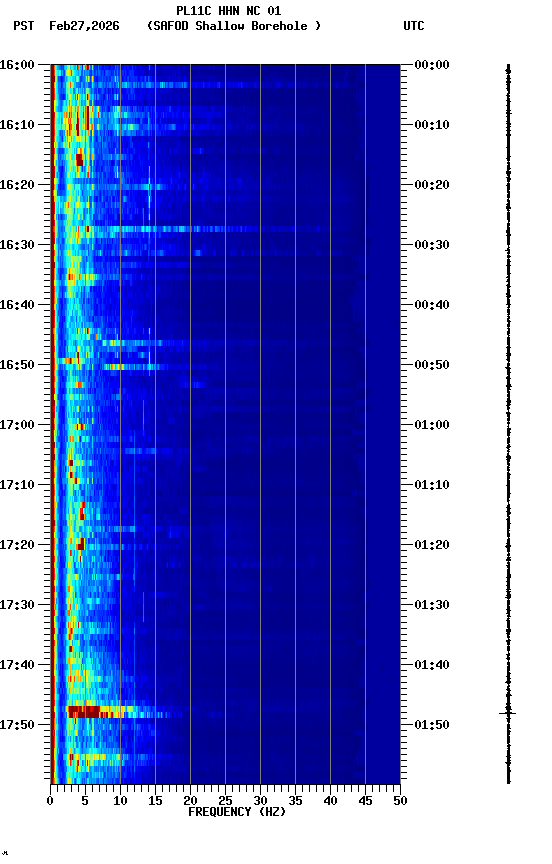Click the 17:10 PST time label

point(17,485)
